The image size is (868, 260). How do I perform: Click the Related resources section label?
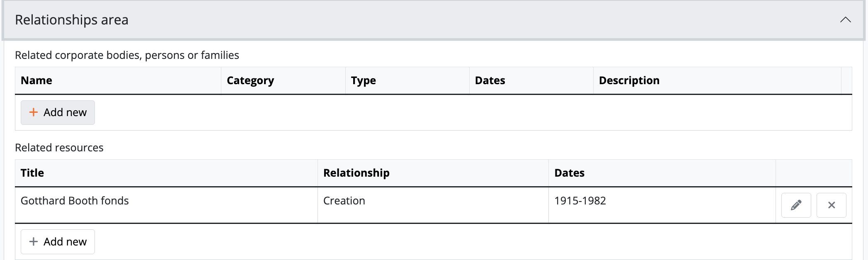[x=59, y=148]
